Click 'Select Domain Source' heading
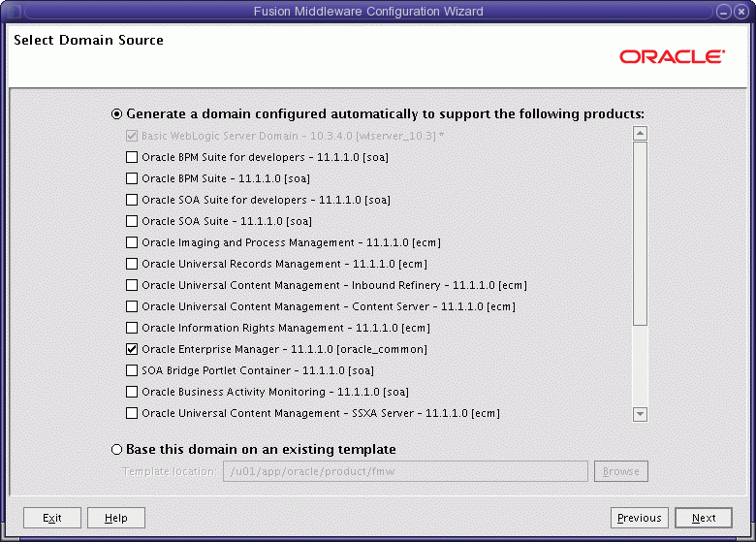Screen dimensions: 756x542 click(x=88, y=40)
